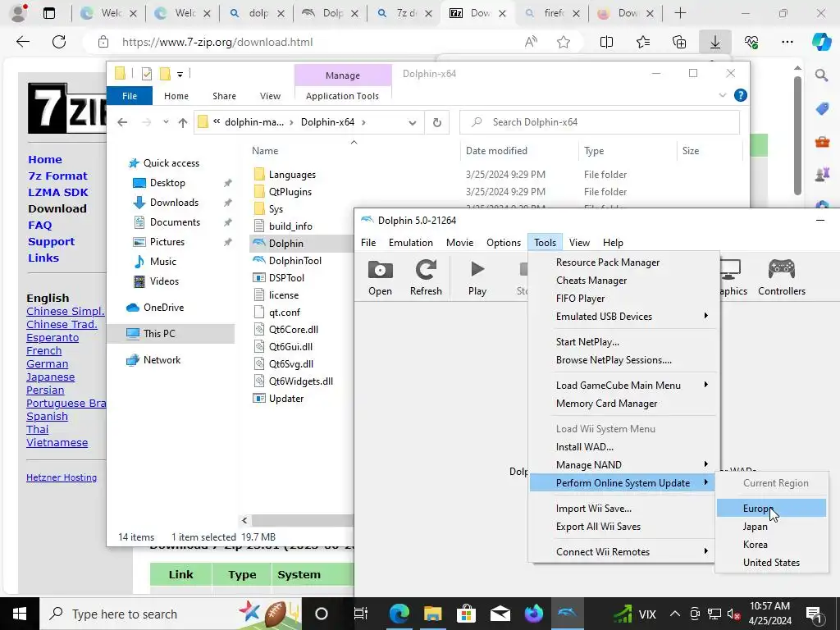Show hidden system tray icons
This screenshot has height=630, width=840.
click(675, 614)
